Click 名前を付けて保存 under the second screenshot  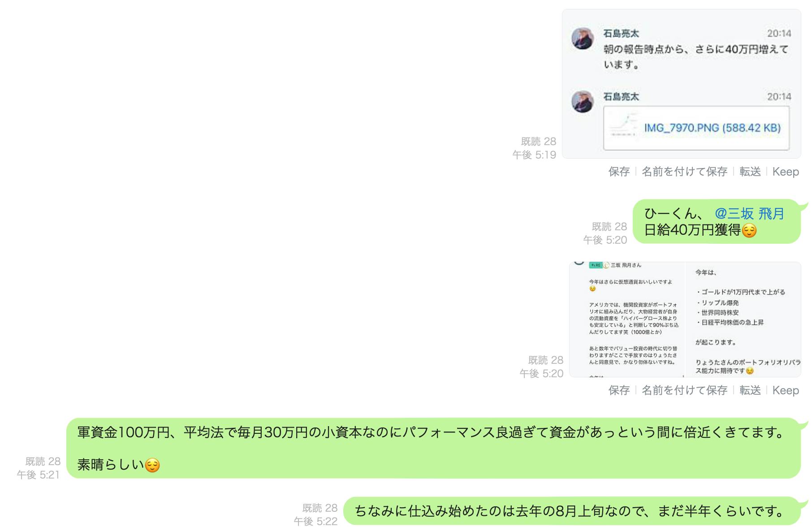click(x=684, y=390)
